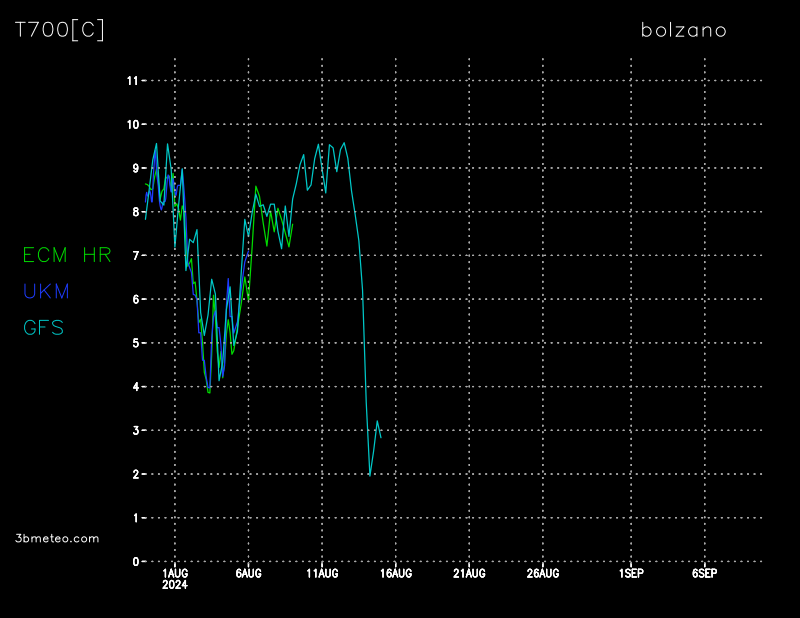Select the 5 value on temperature axis
Image resolution: width=800 pixels, height=618 pixels.
click(134, 343)
